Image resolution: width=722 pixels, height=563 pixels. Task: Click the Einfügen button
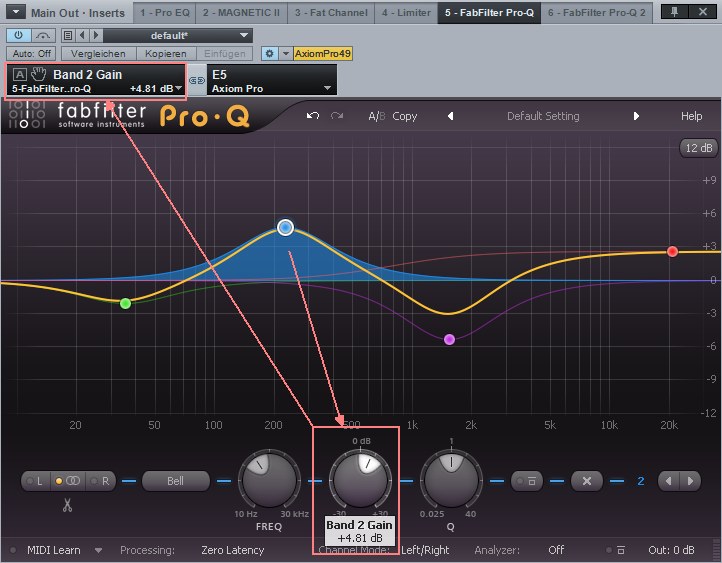coord(225,53)
